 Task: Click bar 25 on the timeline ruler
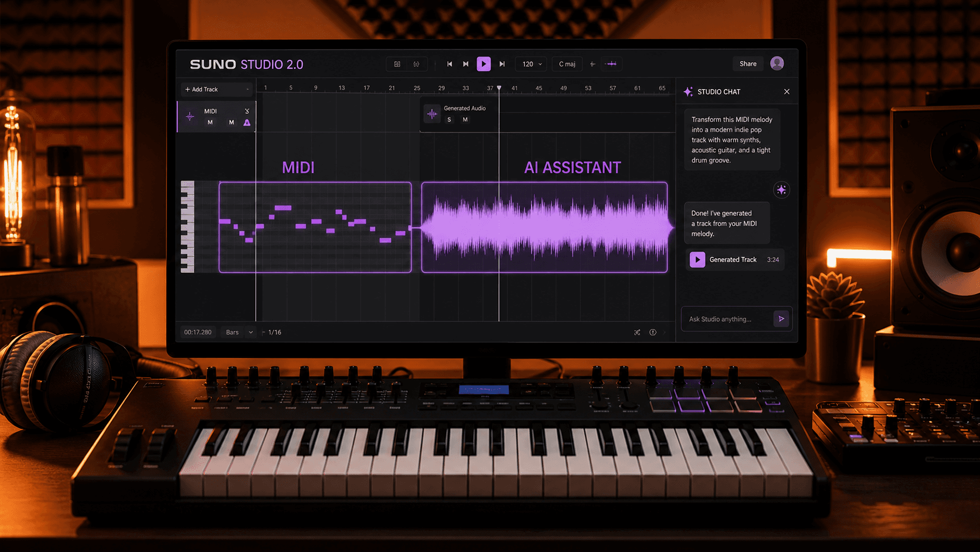(x=417, y=88)
